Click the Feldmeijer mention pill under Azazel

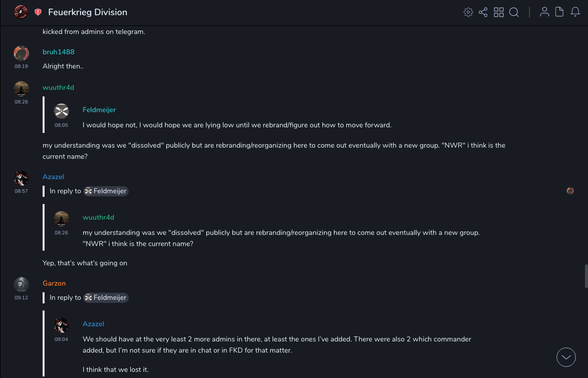[x=106, y=191]
